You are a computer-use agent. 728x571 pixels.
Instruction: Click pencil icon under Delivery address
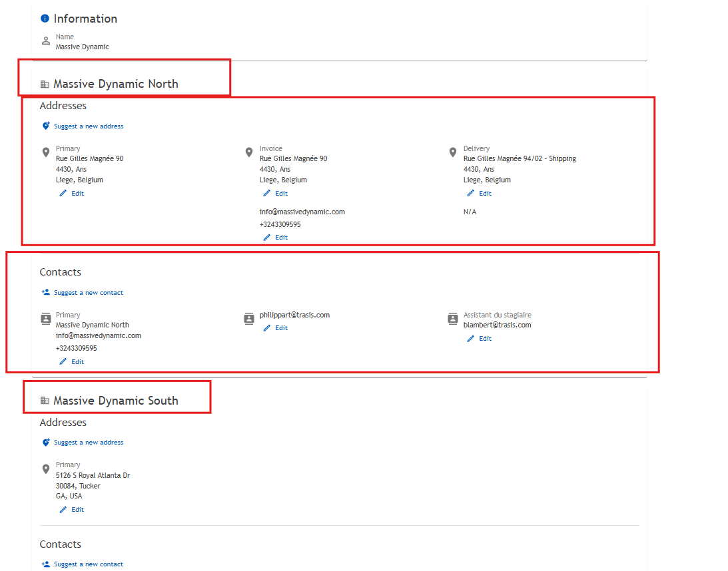tap(470, 193)
